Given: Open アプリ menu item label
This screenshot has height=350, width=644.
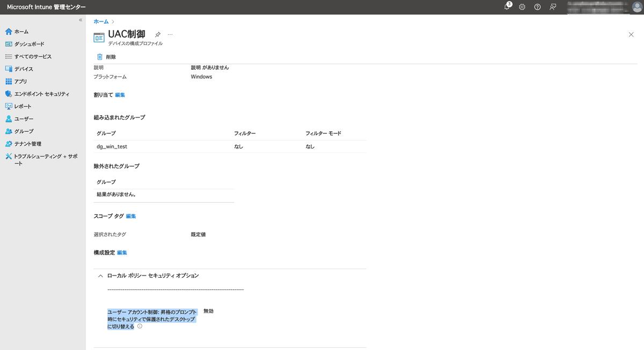Looking at the screenshot, I should pos(20,81).
